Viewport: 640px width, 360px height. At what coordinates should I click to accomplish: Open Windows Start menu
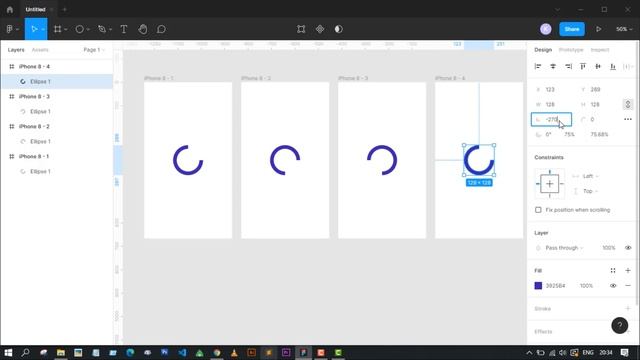point(8,353)
